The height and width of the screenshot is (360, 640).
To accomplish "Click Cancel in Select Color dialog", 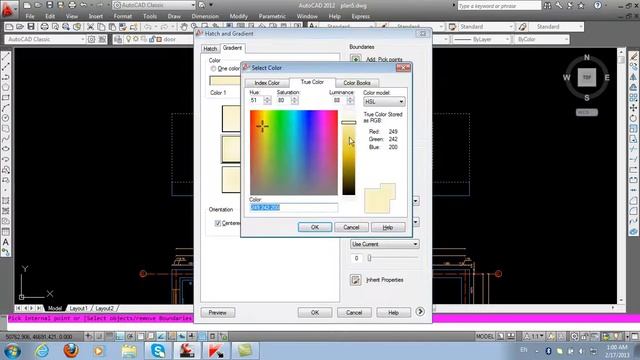I will (351, 227).
